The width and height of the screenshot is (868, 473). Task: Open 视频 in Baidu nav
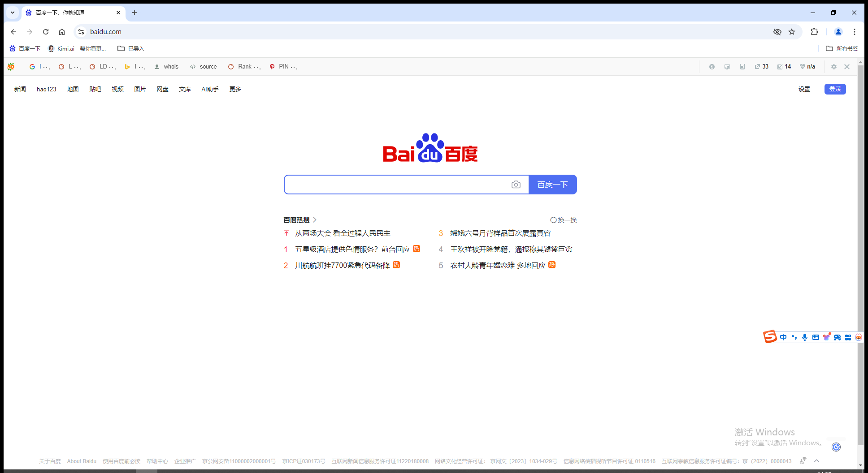pos(117,89)
